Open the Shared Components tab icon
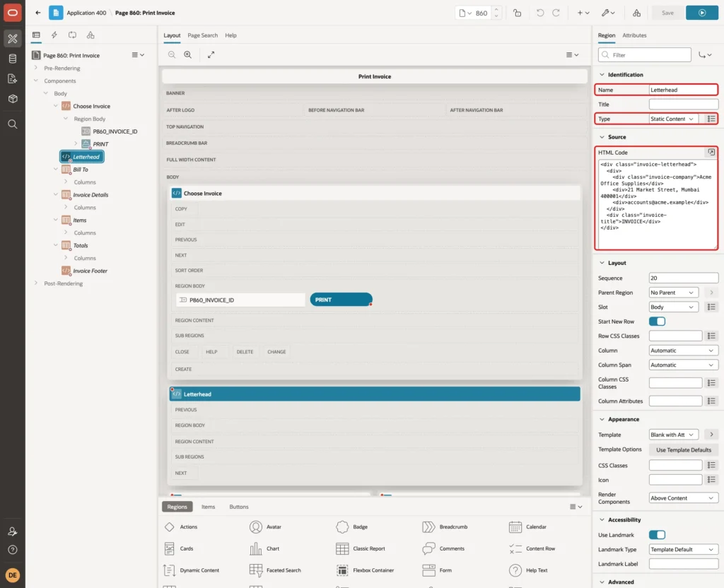 point(90,35)
